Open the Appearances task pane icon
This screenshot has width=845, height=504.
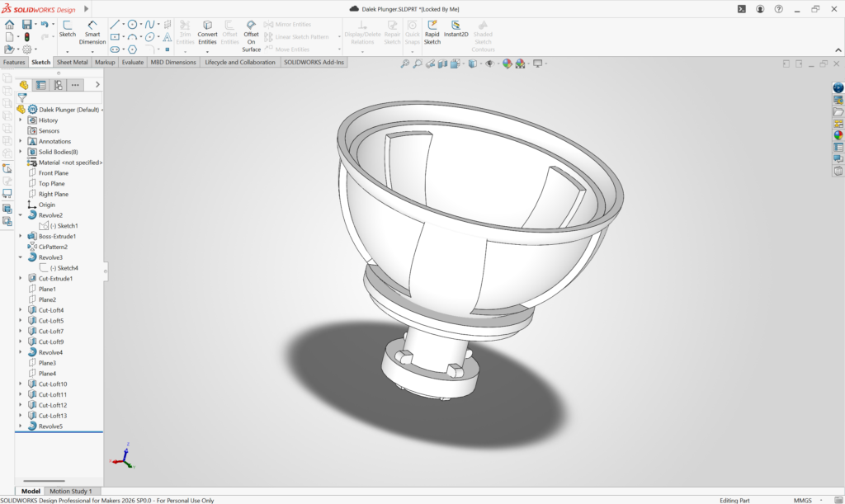[838, 135]
